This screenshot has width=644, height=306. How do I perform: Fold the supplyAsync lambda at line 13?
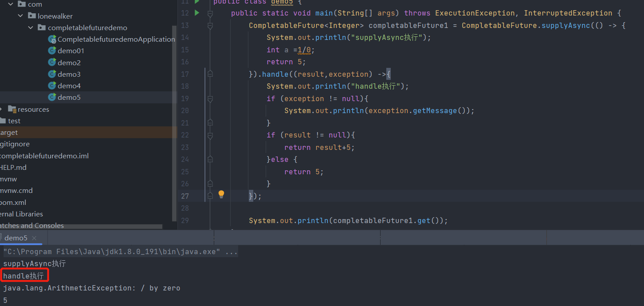tap(210, 26)
